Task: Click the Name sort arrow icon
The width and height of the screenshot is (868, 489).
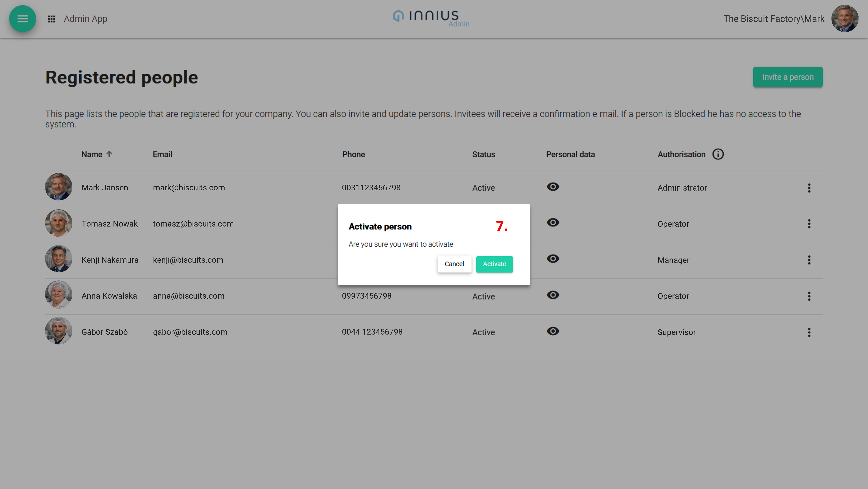Action: pyautogui.click(x=109, y=154)
